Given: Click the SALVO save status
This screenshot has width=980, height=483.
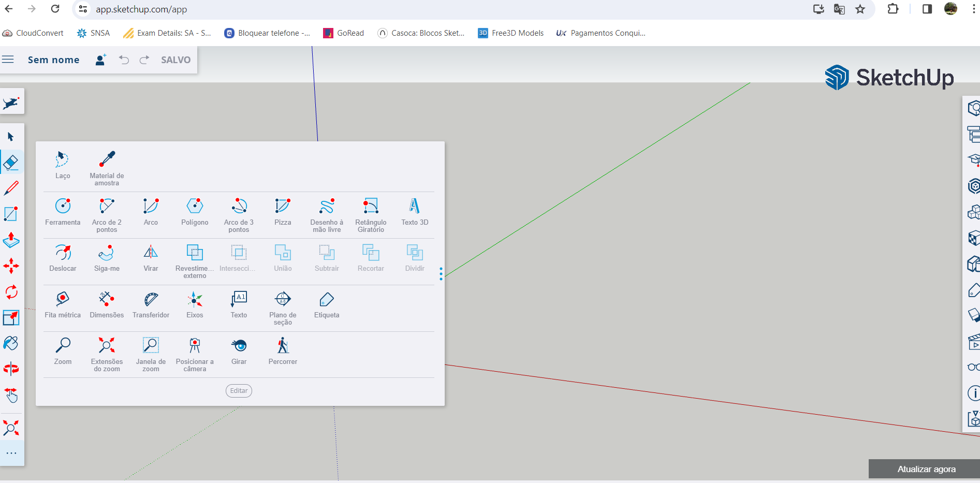Looking at the screenshot, I should [175, 60].
